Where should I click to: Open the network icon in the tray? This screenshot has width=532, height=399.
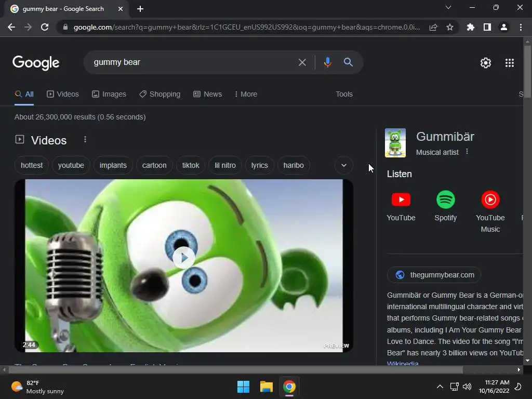coord(454,387)
